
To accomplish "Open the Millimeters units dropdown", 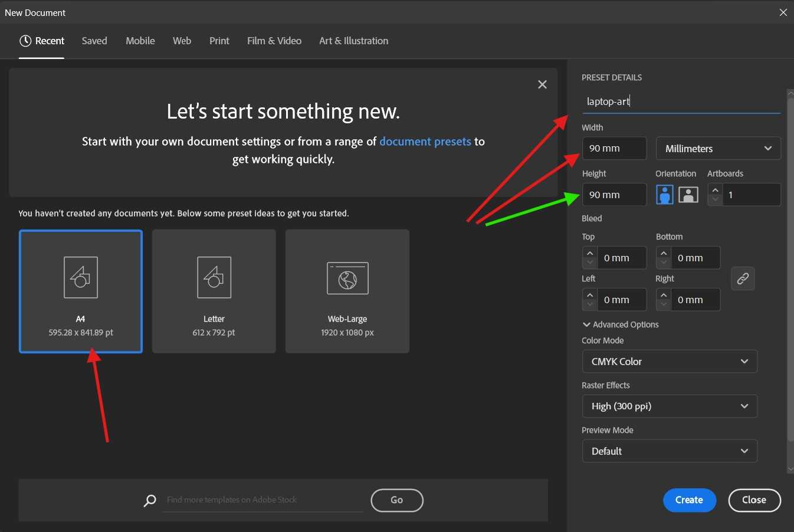I will (718, 149).
